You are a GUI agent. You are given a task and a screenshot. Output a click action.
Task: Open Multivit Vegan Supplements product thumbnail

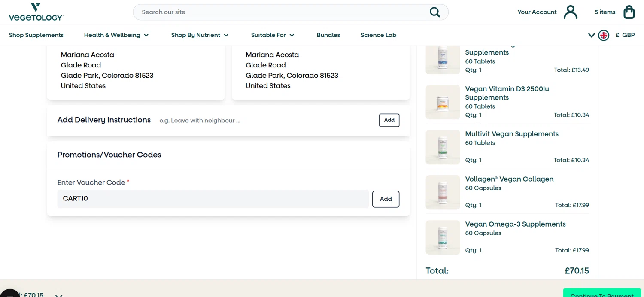[443, 147]
